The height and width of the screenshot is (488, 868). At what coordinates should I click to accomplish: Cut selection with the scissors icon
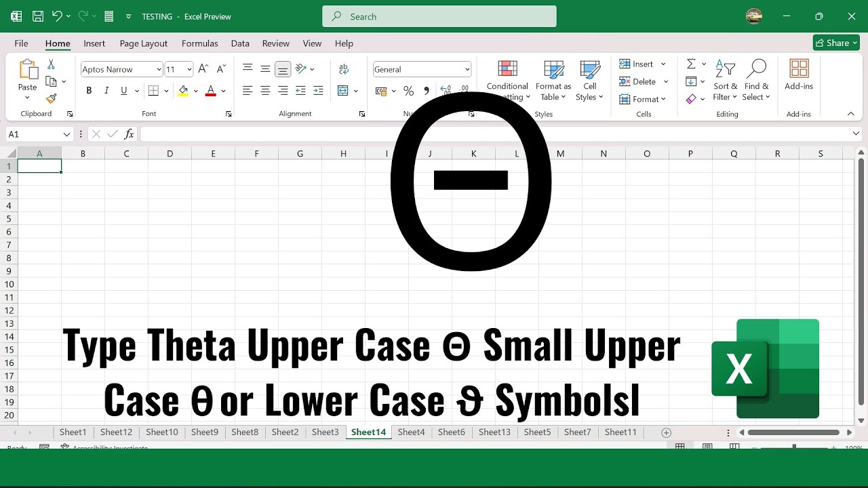[x=51, y=64]
